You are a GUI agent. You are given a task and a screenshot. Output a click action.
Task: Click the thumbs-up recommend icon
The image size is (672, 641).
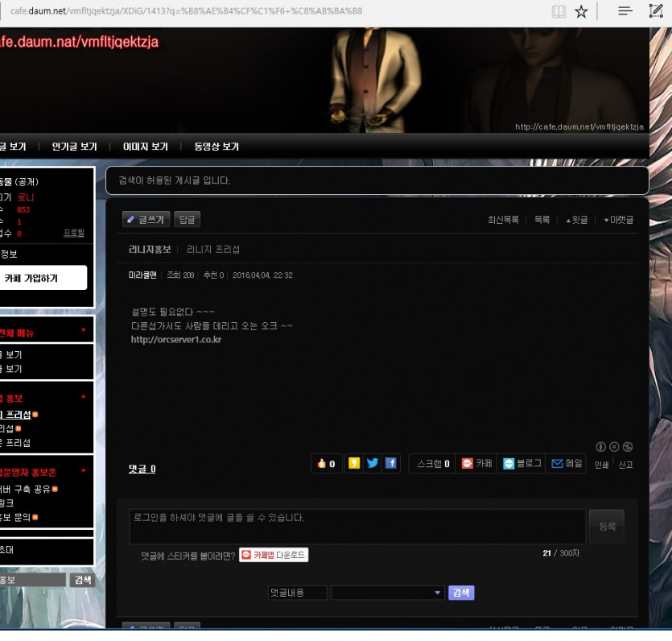322,464
